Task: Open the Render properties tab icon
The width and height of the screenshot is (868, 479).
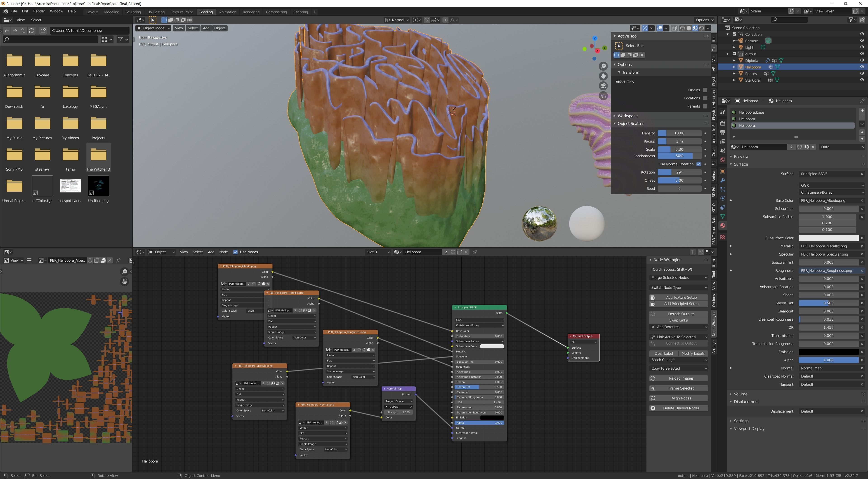Action: tap(722, 123)
